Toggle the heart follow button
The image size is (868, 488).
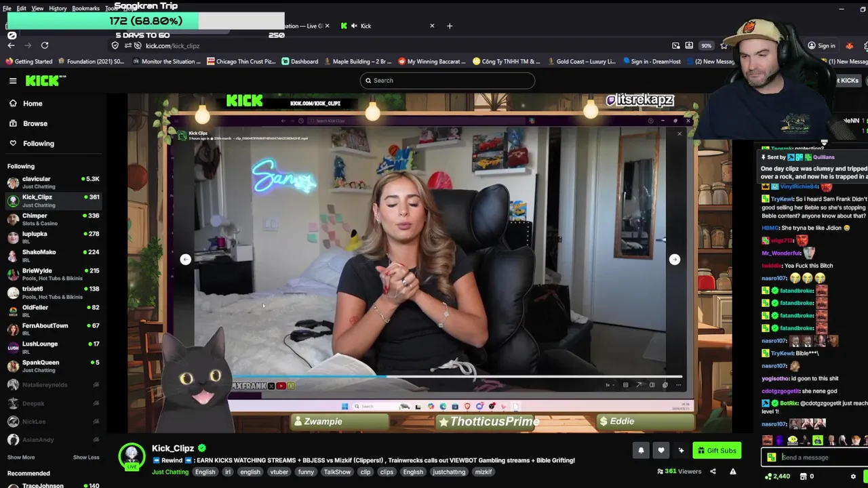click(x=661, y=451)
